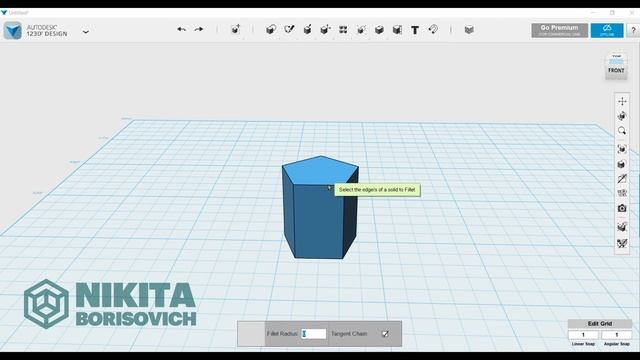
Task: Select the Orbit navigation tool
Action: pos(622,116)
